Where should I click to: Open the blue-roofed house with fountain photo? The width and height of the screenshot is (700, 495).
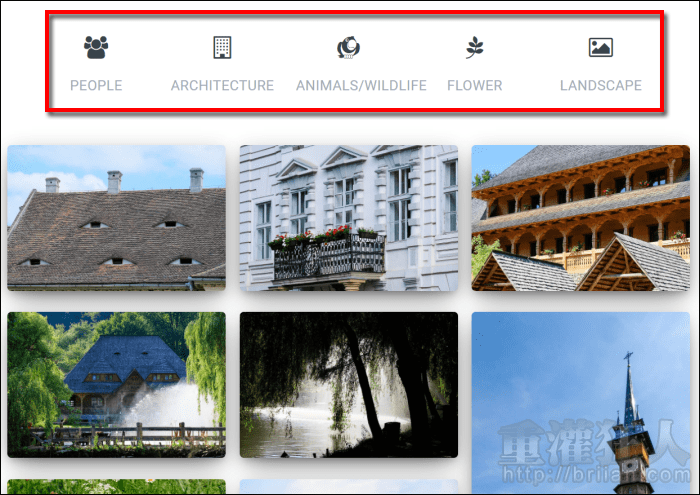point(117,385)
